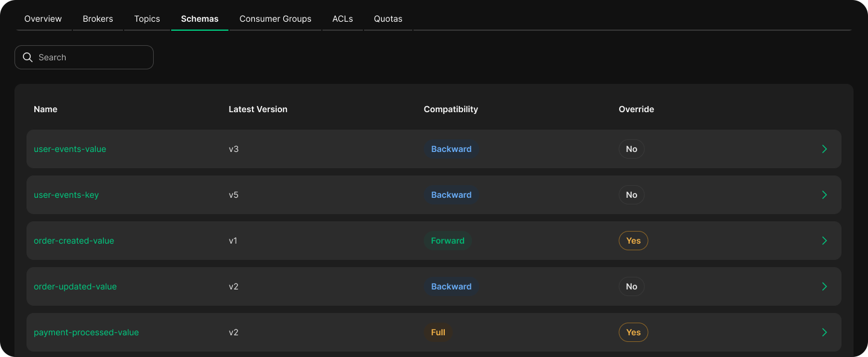868x357 pixels.
Task: Expand the user-events-key row chevron
Action: click(x=825, y=195)
